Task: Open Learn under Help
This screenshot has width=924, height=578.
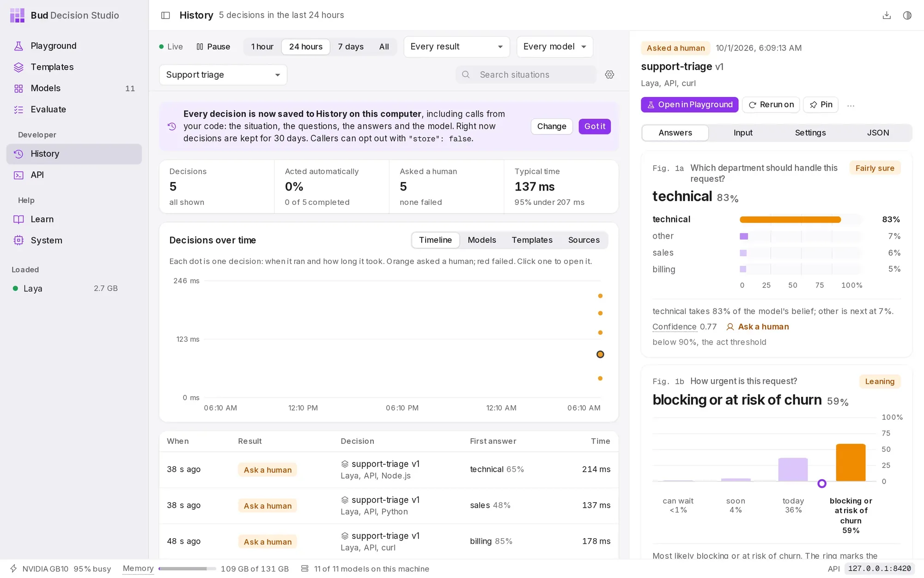Action: pyautogui.click(x=74, y=220)
